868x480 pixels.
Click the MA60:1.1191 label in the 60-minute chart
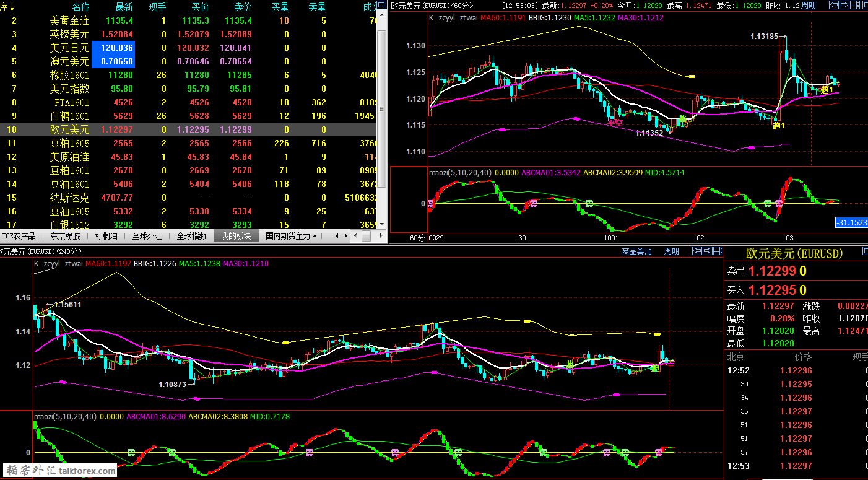pos(504,18)
